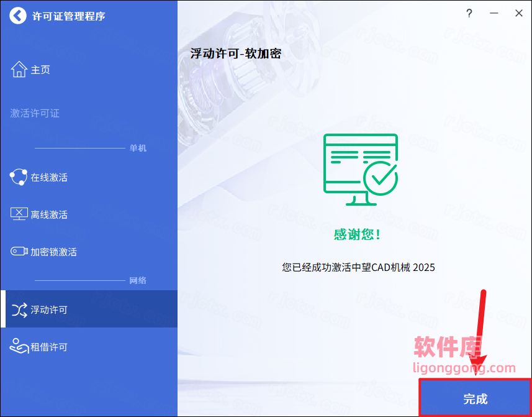Click the 离线激活 monitor icon
The image size is (532, 417).
pos(19,214)
